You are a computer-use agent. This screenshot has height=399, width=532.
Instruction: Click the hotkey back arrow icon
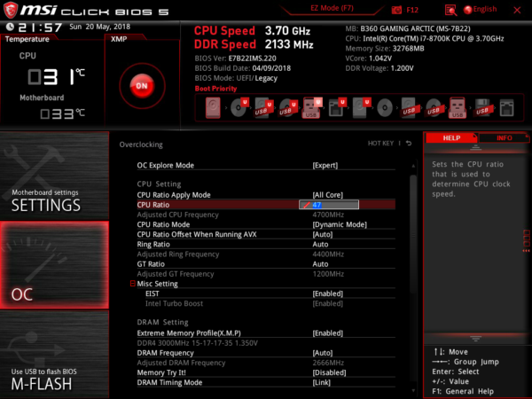coord(409,143)
